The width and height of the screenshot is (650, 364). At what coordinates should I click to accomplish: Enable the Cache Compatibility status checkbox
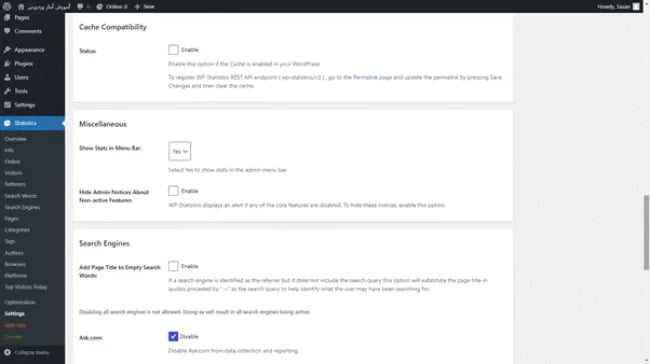point(173,50)
